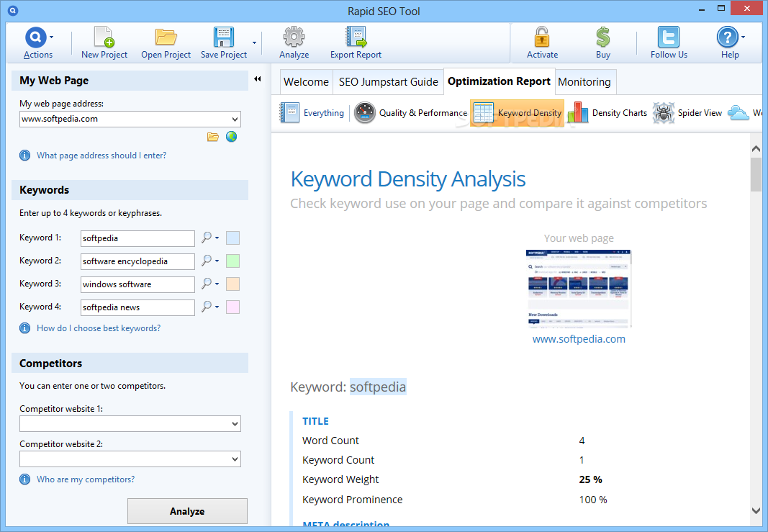Switch to the Monitoring tab
This screenshot has width=768, height=532.
[x=584, y=82]
